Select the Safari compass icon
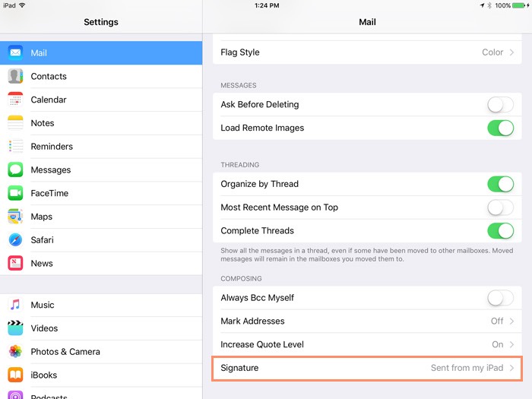Image resolution: width=532 pixels, height=399 pixels. click(15, 240)
